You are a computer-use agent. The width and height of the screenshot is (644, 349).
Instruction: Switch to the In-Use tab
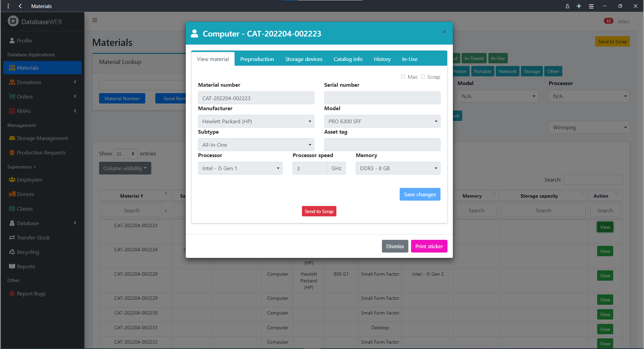click(x=410, y=59)
